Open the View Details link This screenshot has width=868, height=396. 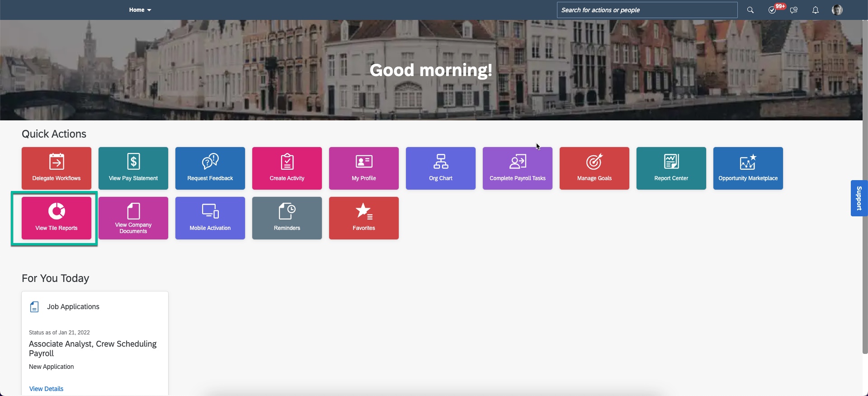coord(46,389)
